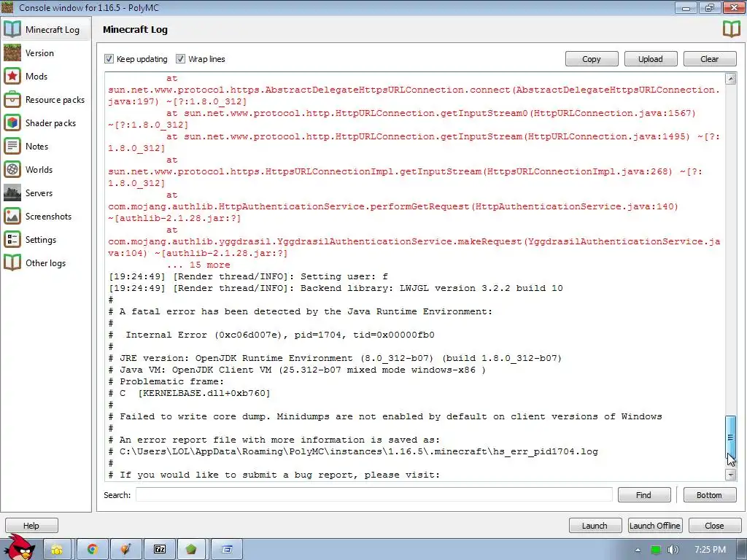
Task: Click the Screenshots picture icon
Action: 12,216
